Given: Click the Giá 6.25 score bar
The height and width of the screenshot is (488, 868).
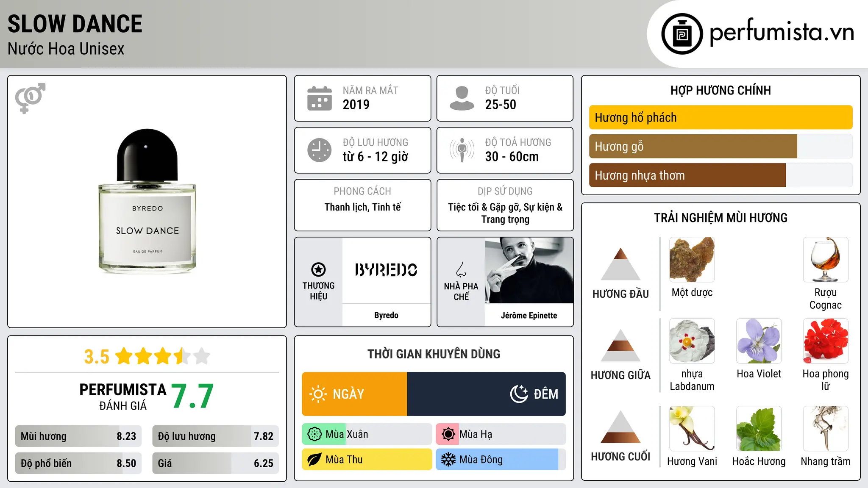Looking at the screenshot, I should tap(215, 463).
